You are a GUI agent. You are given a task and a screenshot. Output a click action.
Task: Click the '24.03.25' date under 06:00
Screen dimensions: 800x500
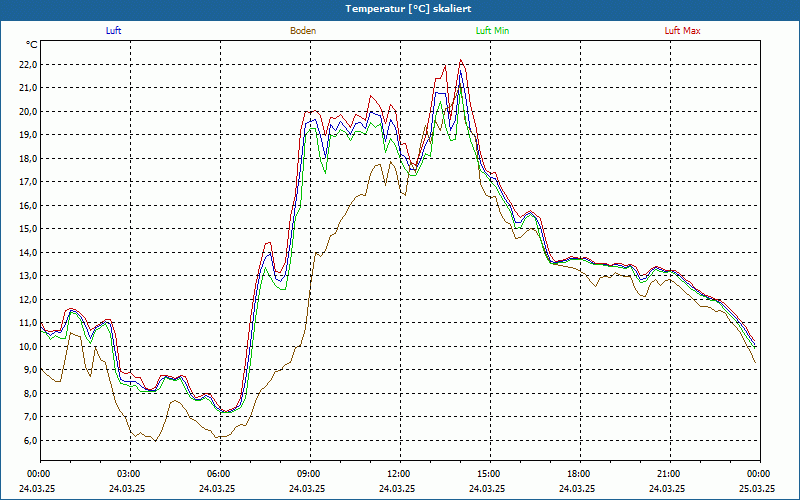216,488
